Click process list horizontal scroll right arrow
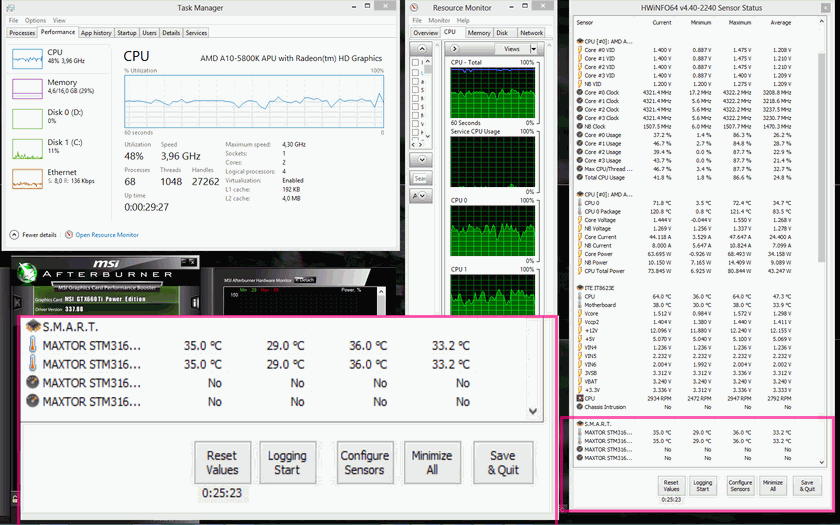840x525 pixels. pyautogui.click(x=419, y=145)
